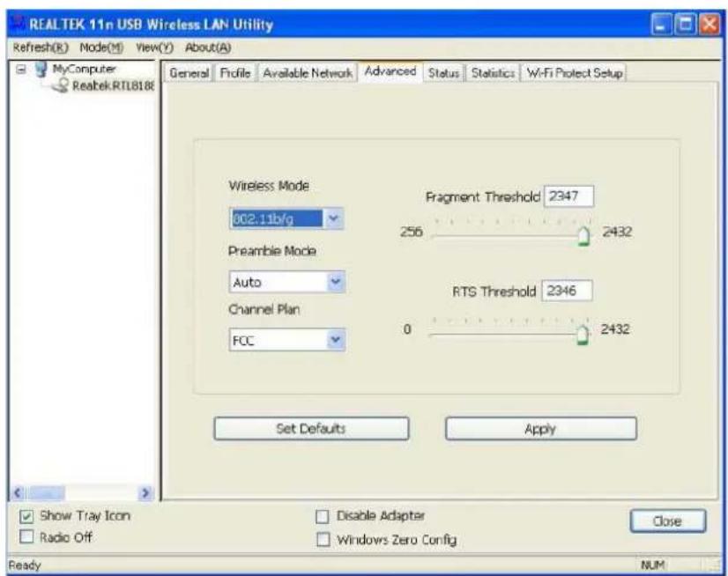This screenshot has width=728, height=576.
Task: Click the application icon in title bar
Action: [18, 24]
